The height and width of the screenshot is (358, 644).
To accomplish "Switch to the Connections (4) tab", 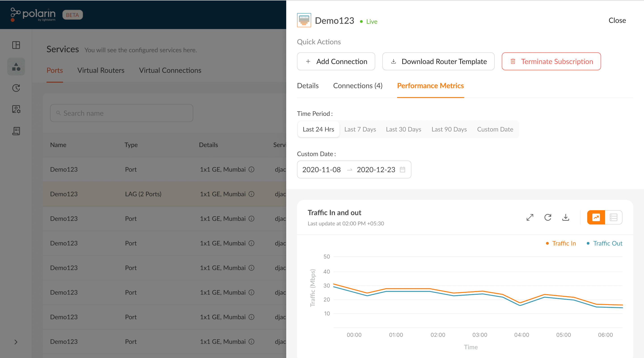I will click(x=358, y=86).
